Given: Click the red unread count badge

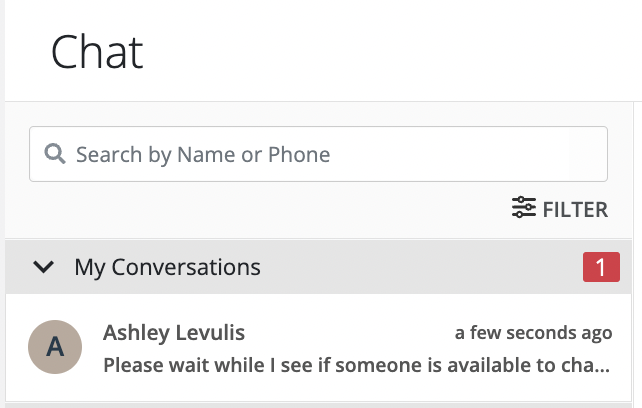Looking at the screenshot, I should (600, 267).
